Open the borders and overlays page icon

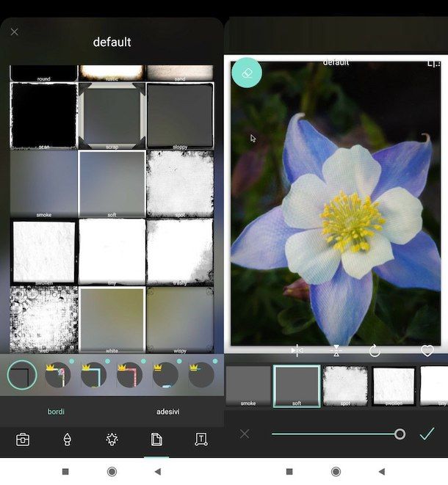[156, 440]
